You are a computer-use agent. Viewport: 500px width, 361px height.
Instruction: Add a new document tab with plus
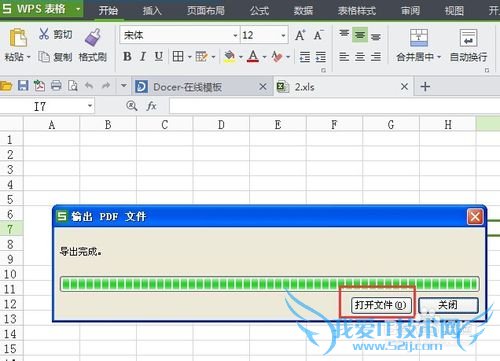[x=425, y=87]
